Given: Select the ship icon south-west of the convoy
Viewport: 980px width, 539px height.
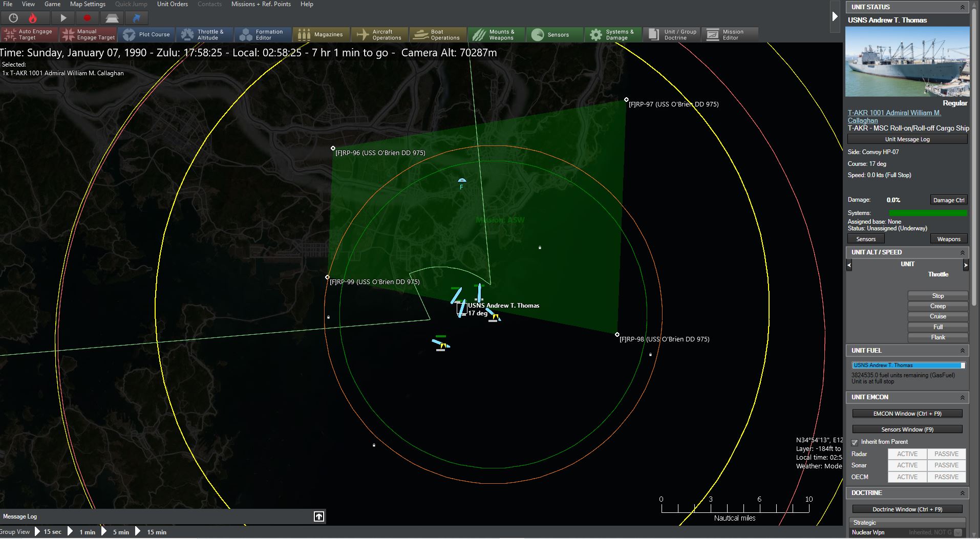Looking at the screenshot, I should click(x=441, y=344).
